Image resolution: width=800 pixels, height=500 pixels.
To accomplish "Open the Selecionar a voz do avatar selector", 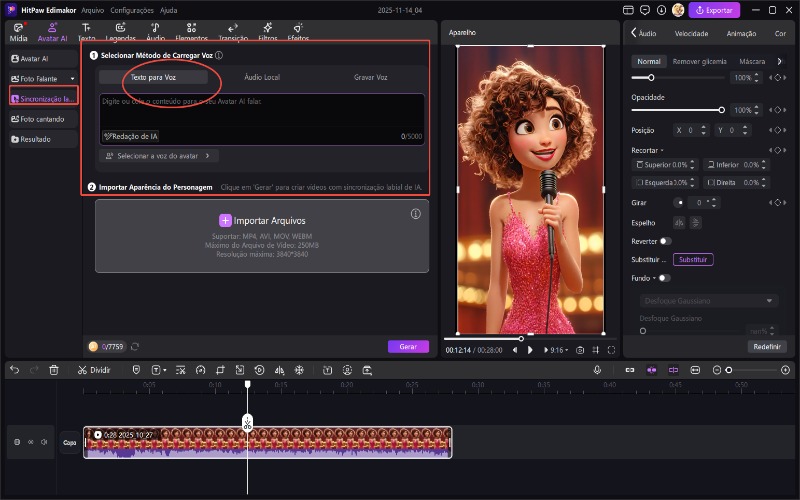I will tap(160, 155).
